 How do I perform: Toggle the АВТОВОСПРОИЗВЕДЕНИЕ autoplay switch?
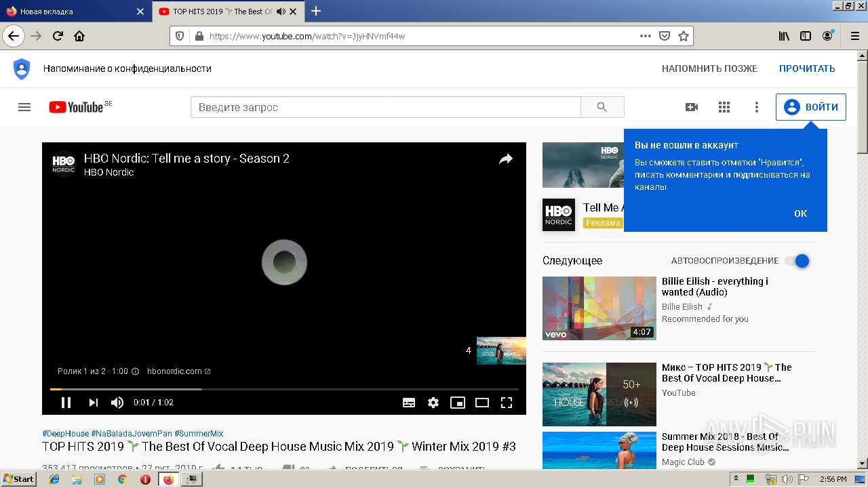click(797, 261)
